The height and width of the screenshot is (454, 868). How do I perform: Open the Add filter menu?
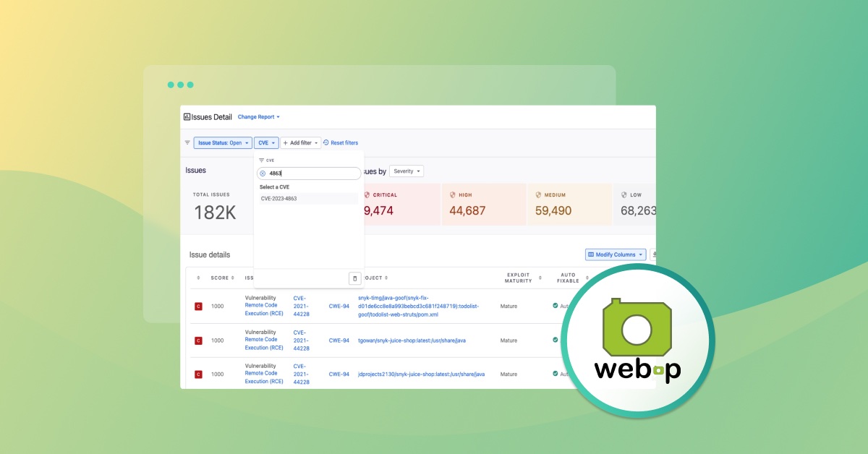300,143
